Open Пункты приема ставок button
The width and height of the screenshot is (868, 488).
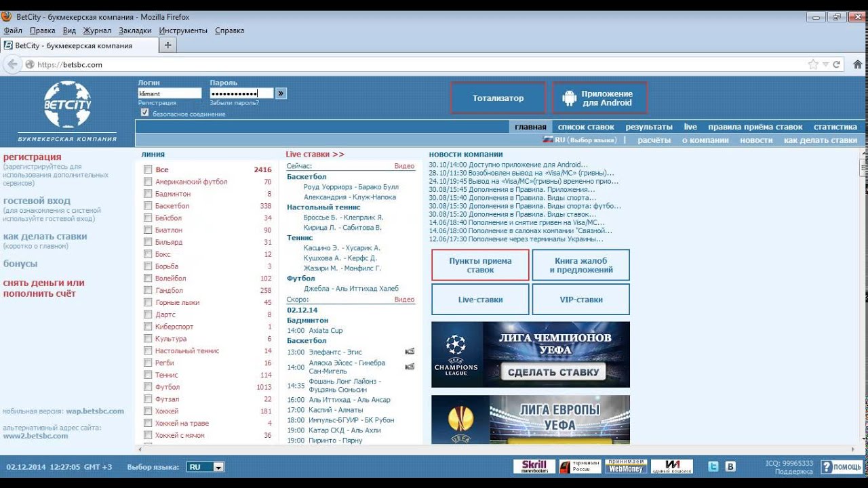coord(480,265)
